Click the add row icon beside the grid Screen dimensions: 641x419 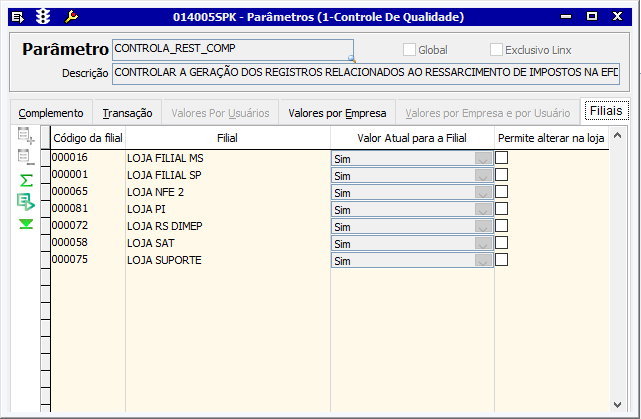[x=26, y=136]
